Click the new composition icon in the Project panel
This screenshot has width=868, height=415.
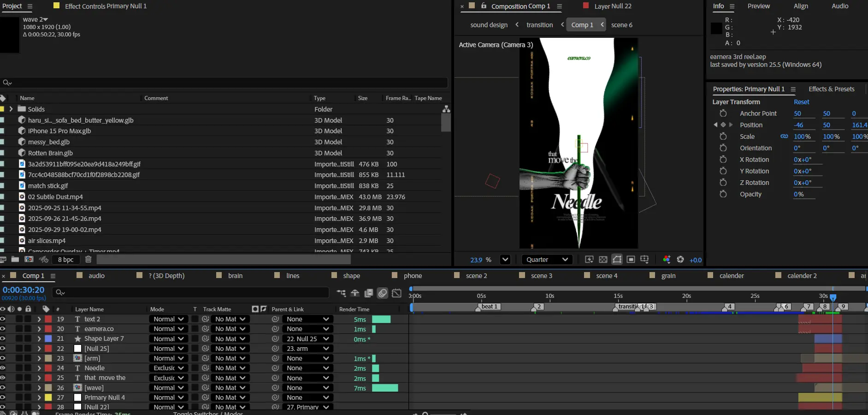(x=29, y=260)
